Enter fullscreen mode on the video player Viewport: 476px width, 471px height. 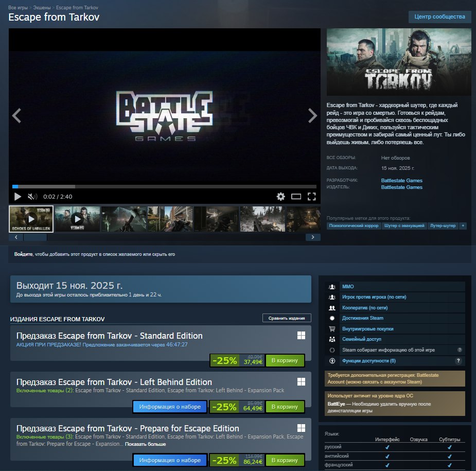[x=311, y=196]
